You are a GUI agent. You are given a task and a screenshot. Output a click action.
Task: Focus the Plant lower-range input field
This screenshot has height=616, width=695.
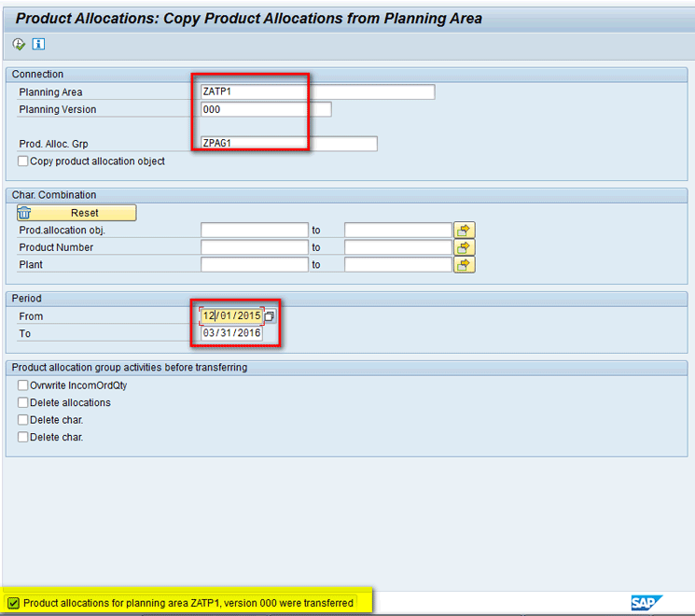pyautogui.click(x=254, y=264)
